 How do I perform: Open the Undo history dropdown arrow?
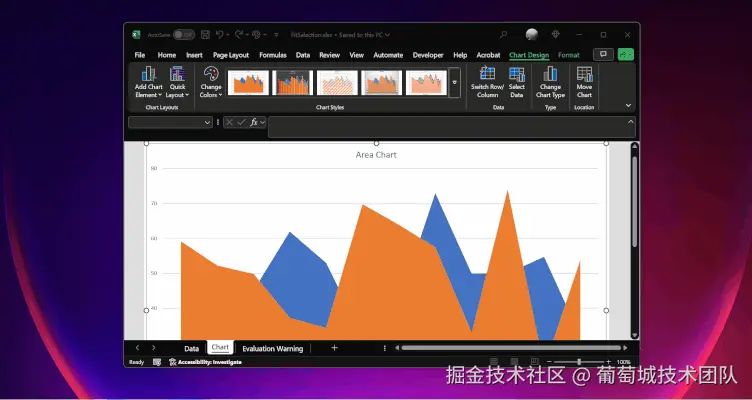point(227,35)
